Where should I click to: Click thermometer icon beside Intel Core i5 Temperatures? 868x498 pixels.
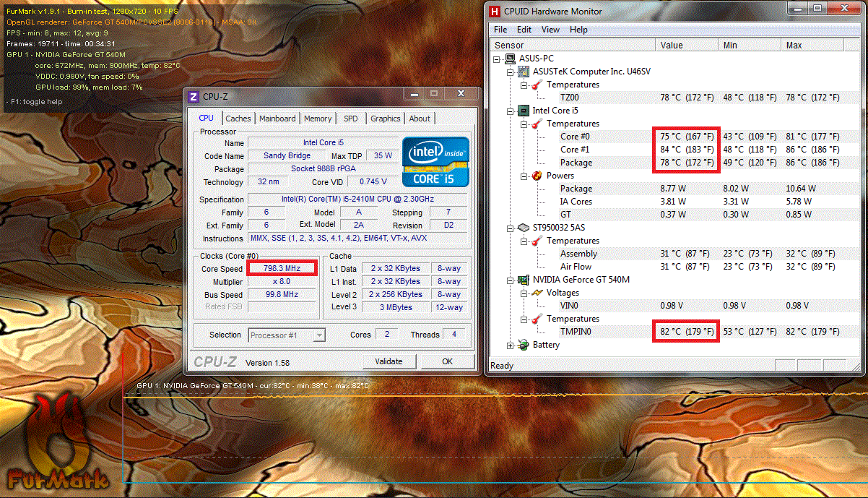537,124
